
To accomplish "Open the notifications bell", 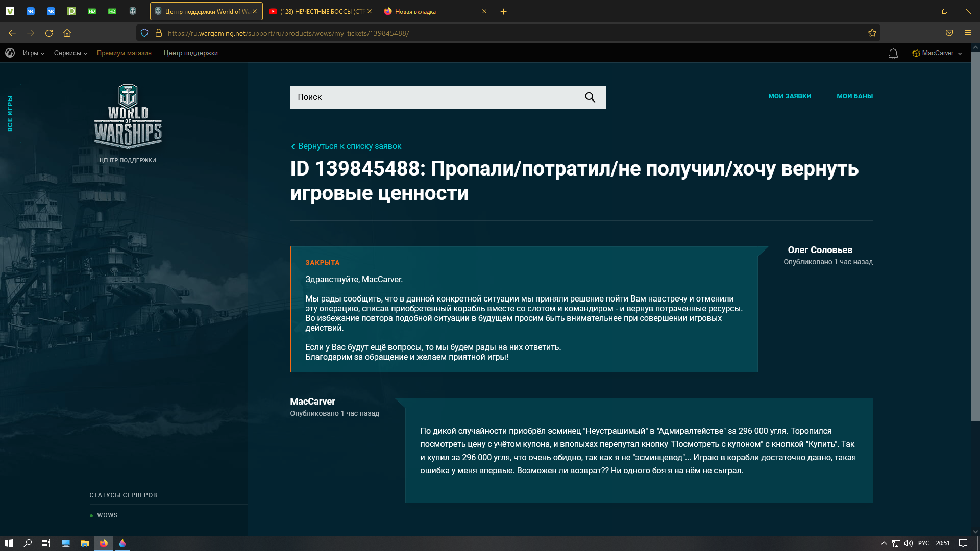I will pos(893,54).
